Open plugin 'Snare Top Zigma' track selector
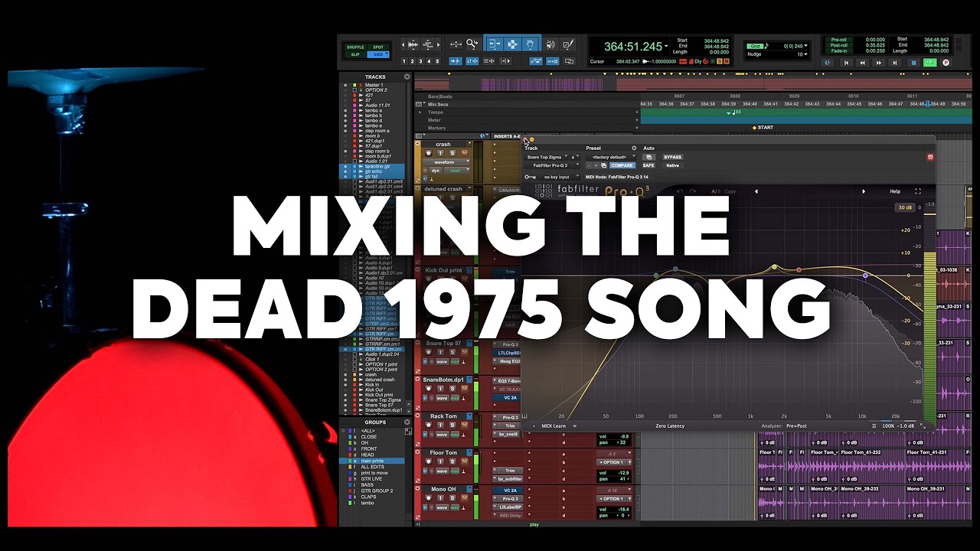 tap(547, 157)
